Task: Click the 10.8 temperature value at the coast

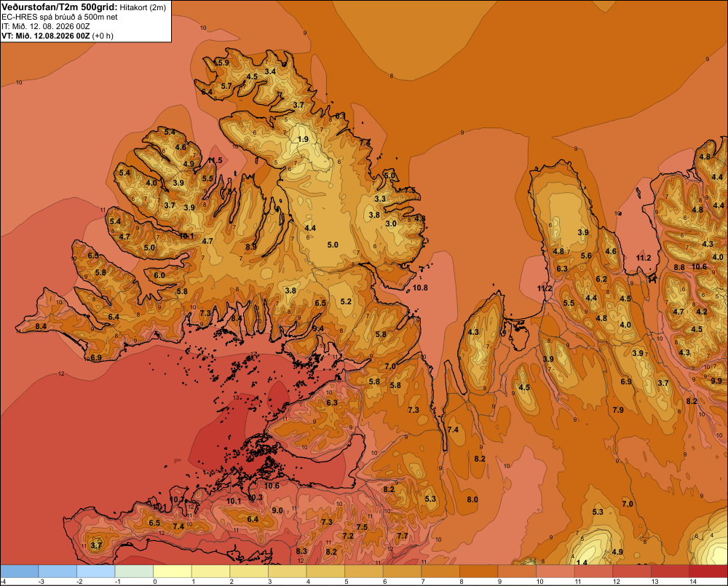Action: 420,288
